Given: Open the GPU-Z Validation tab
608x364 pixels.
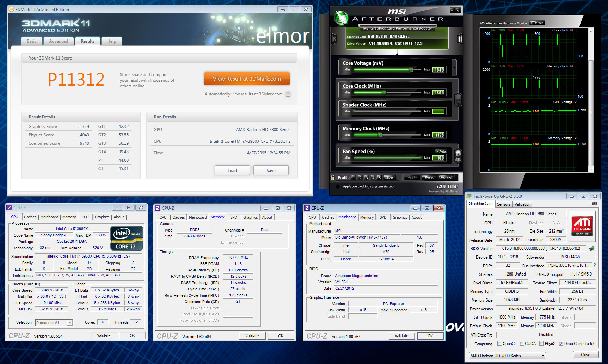Looking at the screenshot, I should pyautogui.click(x=522, y=204).
